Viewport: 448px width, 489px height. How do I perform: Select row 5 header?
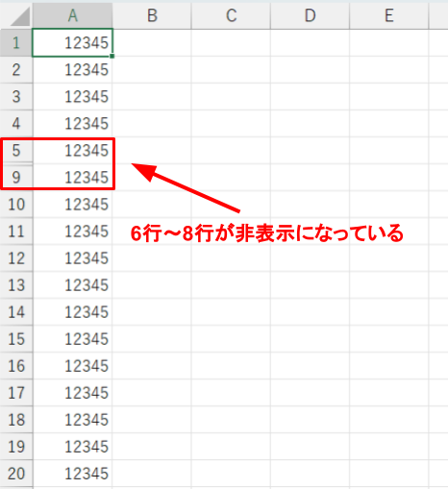coord(16,151)
